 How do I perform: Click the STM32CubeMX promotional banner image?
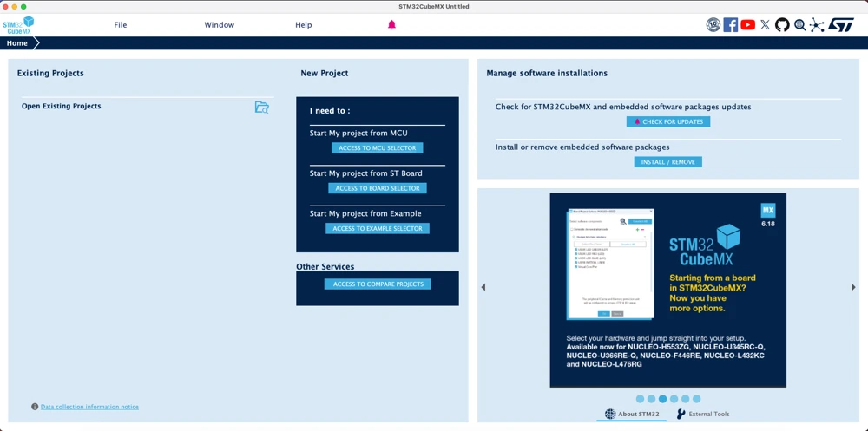667,290
